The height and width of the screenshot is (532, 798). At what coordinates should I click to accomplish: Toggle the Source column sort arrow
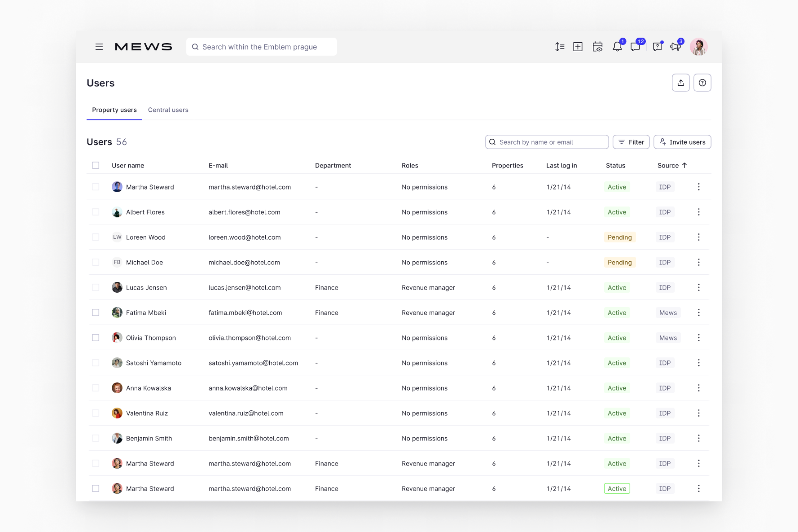point(685,165)
